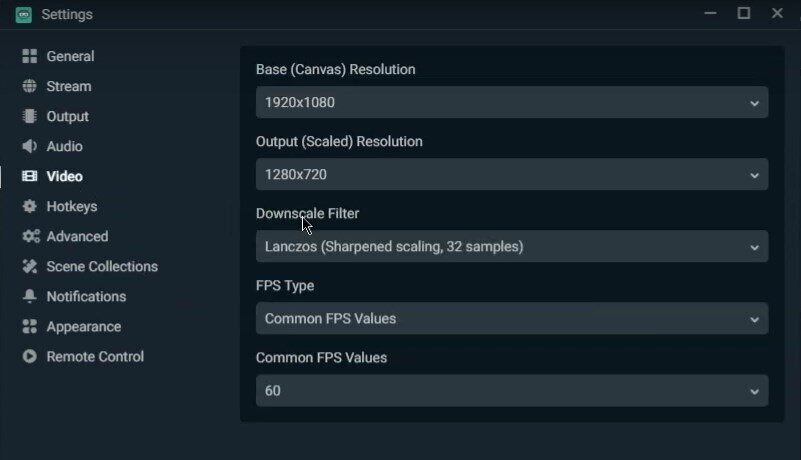Open the FPS Type dropdown
The height and width of the screenshot is (460, 801).
click(512, 319)
